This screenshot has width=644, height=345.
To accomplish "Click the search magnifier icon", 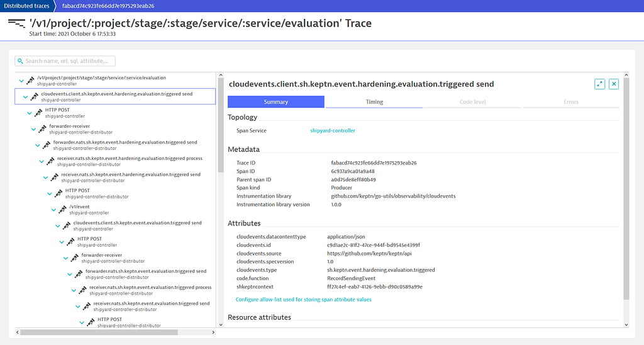I will click(20, 61).
